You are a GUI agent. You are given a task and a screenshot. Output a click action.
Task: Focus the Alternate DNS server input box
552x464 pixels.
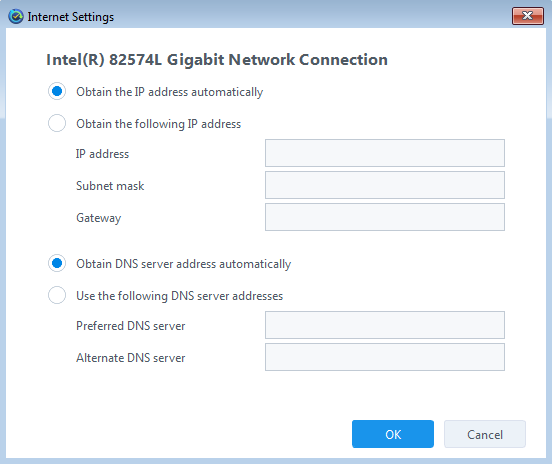coord(385,357)
